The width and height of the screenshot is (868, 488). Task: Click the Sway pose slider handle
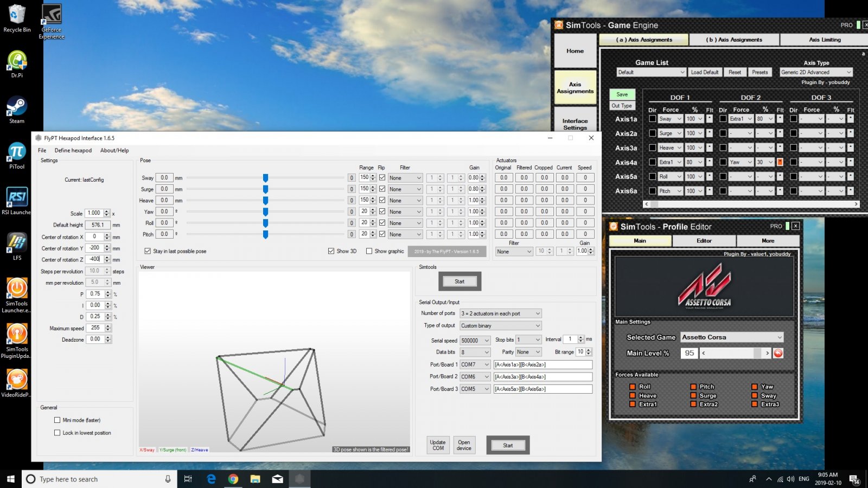265,178
